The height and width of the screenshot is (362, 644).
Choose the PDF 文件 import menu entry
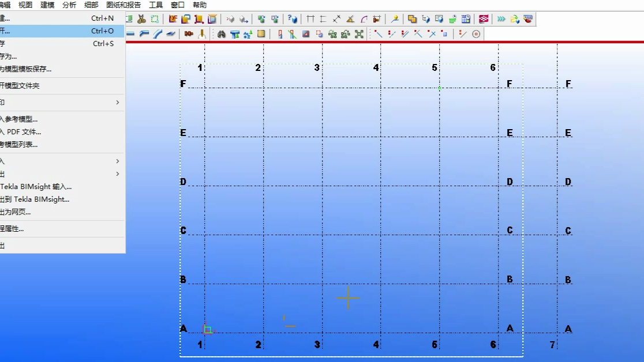click(62, 132)
